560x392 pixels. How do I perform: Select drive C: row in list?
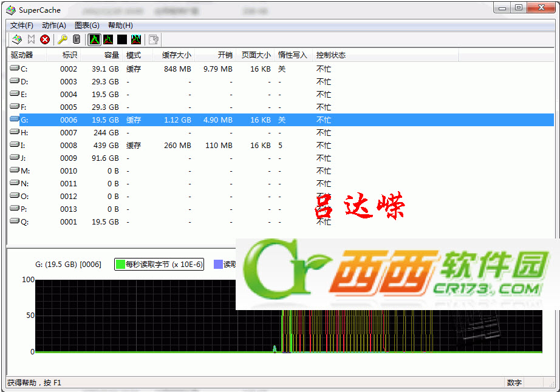click(24, 69)
